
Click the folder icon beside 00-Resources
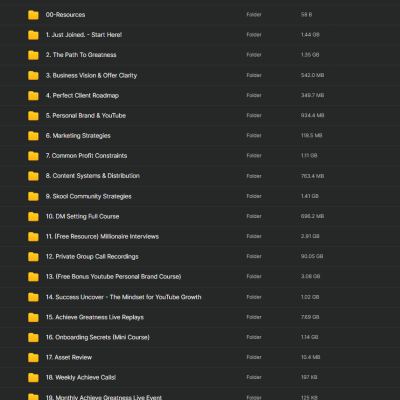[x=33, y=15]
